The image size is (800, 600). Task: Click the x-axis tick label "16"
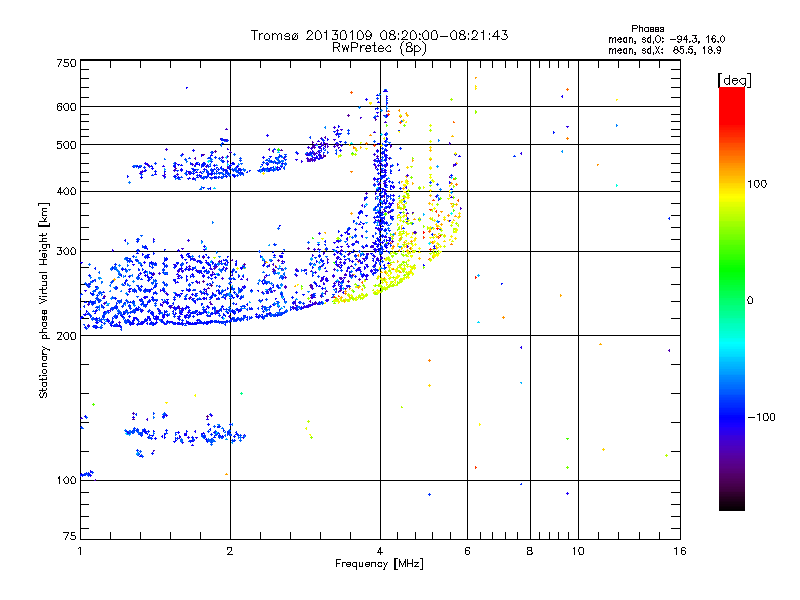(680, 551)
